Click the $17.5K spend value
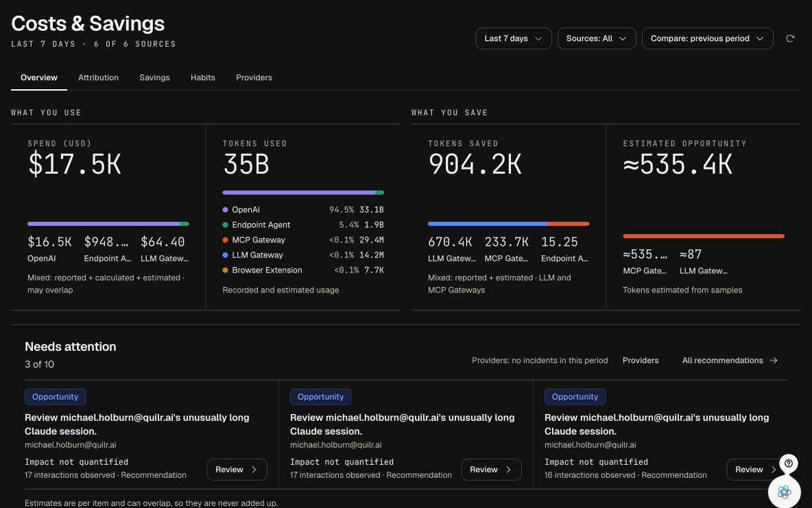Viewport: 812px width, 508px height. (x=75, y=164)
